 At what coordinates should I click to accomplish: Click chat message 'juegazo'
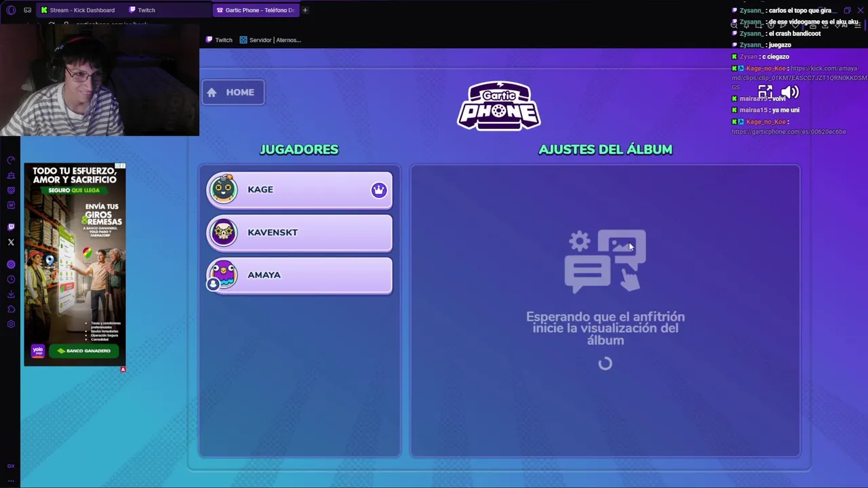779,45
